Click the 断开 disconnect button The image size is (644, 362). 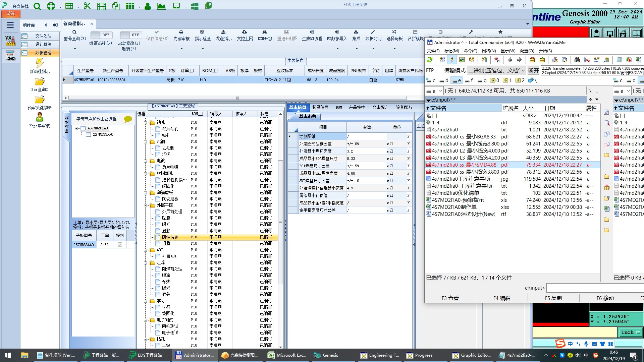click(533, 70)
